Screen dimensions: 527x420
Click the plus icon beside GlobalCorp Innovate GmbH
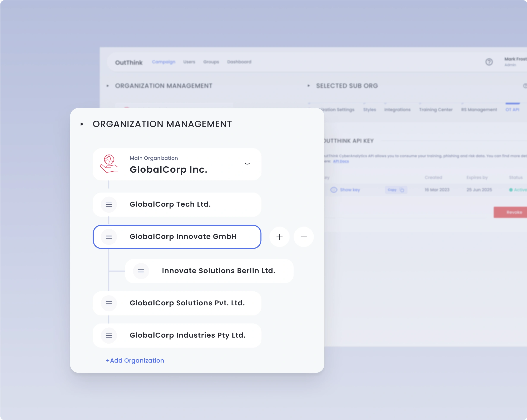point(279,237)
